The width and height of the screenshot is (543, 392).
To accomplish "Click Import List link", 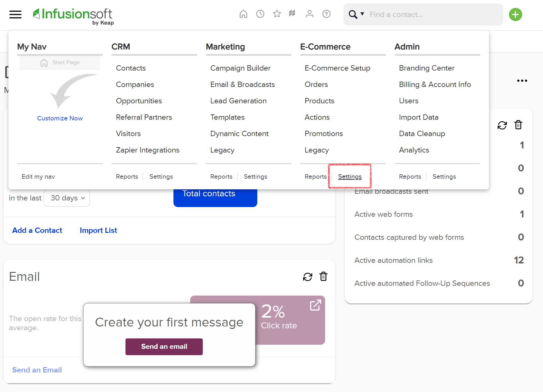I will click(98, 230).
